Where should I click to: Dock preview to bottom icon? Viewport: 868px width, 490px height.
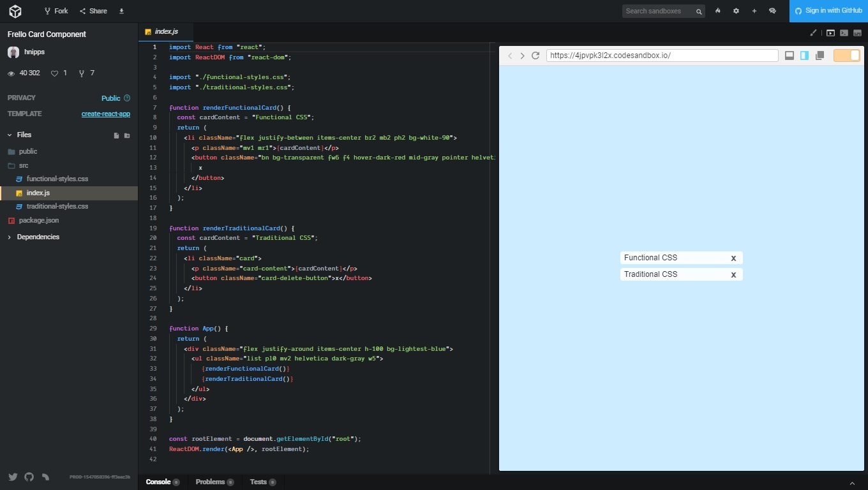789,56
